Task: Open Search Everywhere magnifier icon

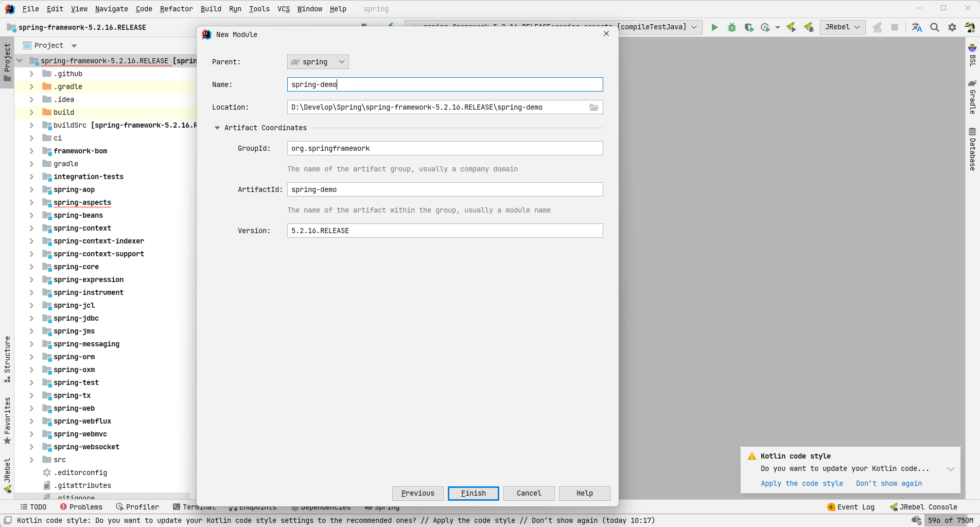Action: [935, 27]
